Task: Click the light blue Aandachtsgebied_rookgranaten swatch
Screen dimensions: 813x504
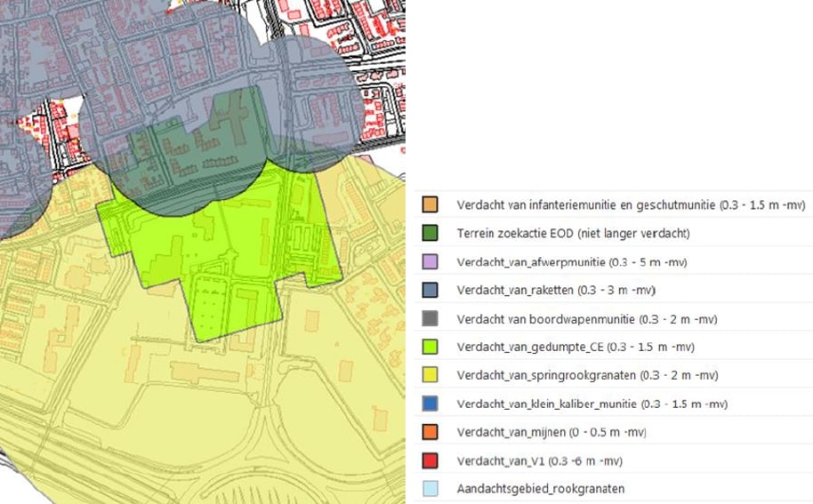Action: pyautogui.click(x=430, y=489)
